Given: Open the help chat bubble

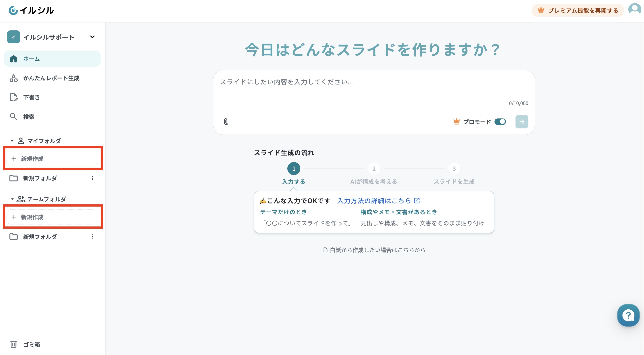Looking at the screenshot, I should coord(628,315).
